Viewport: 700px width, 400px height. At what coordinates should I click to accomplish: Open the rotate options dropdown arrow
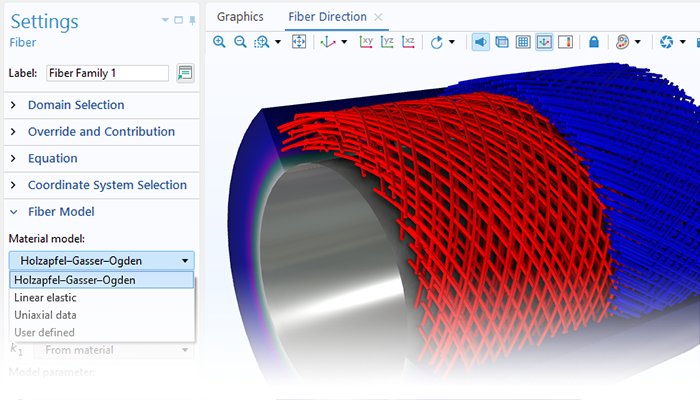452,42
